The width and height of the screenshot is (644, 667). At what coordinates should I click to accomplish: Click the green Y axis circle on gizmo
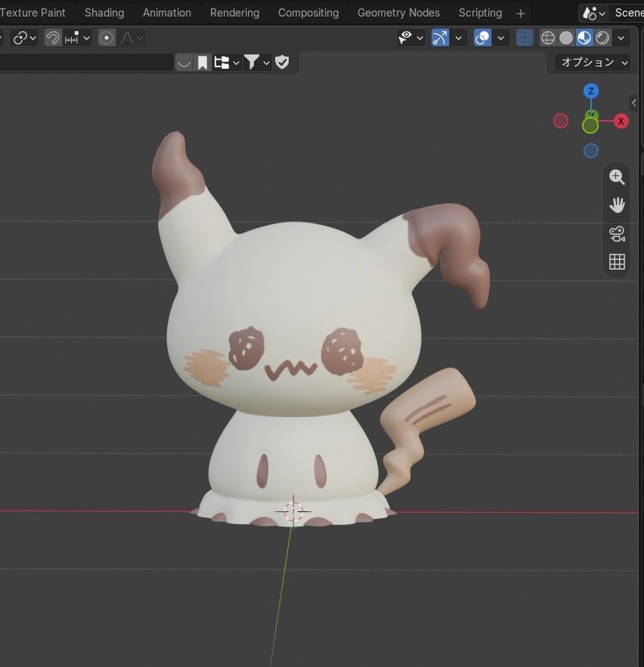(590, 125)
